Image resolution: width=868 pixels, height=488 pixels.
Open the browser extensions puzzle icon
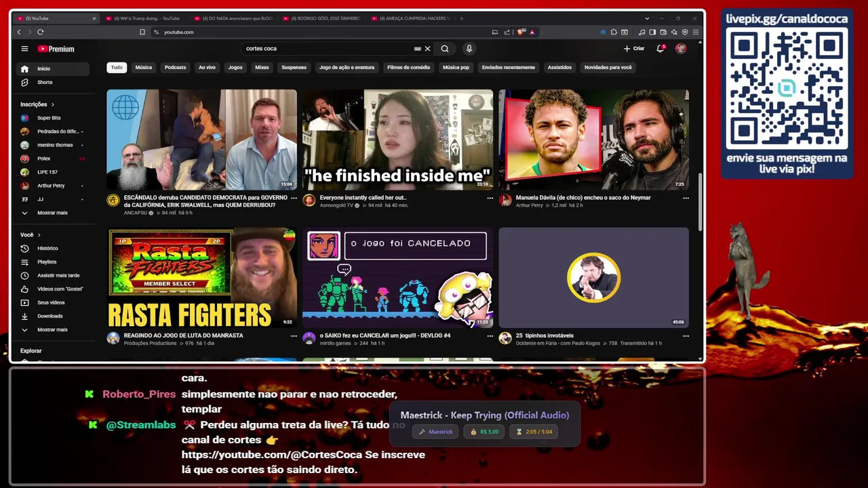point(614,32)
